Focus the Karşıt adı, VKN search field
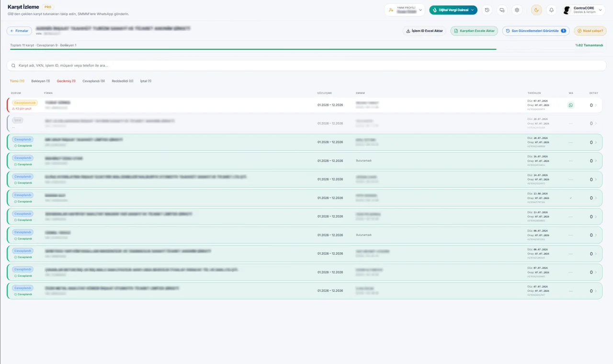The width and height of the screenshot is (613, 364). point(306,65)
